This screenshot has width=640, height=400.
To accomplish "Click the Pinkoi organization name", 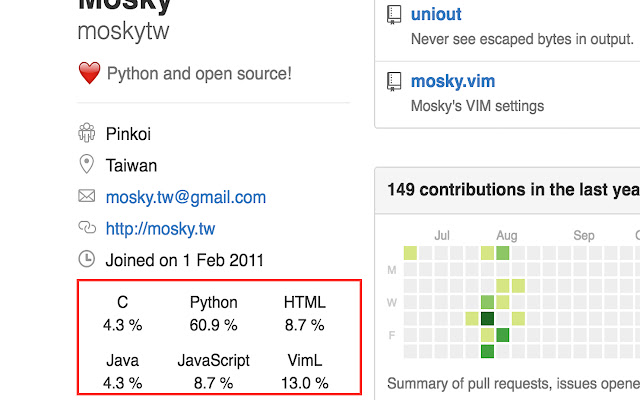I will click(128, 134).
